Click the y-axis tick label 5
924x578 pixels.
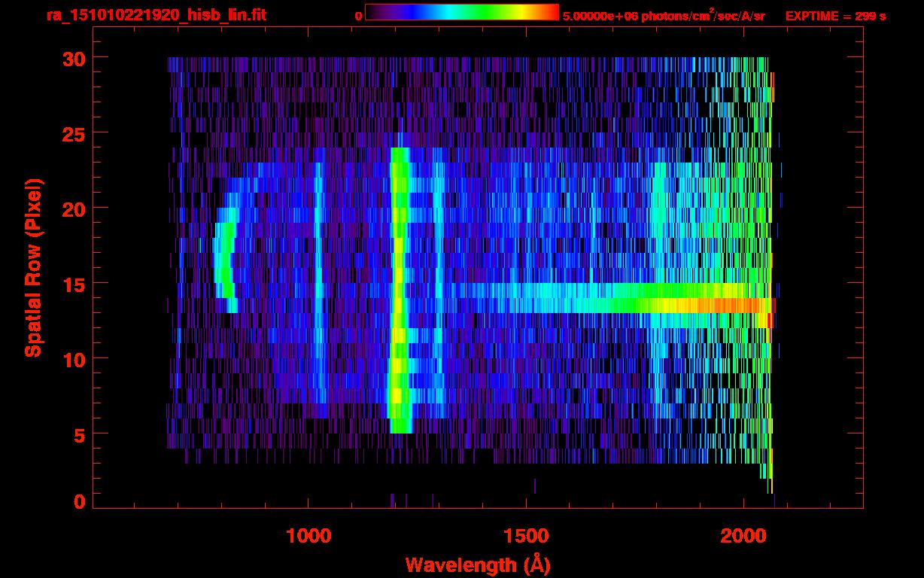click(x=79, y=434)
